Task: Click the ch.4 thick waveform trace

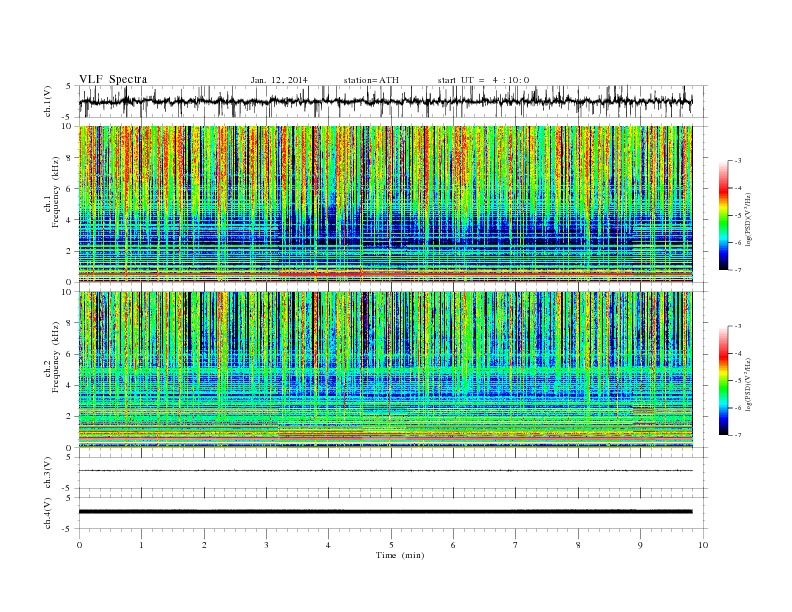Action: click(x=385, y=512)
